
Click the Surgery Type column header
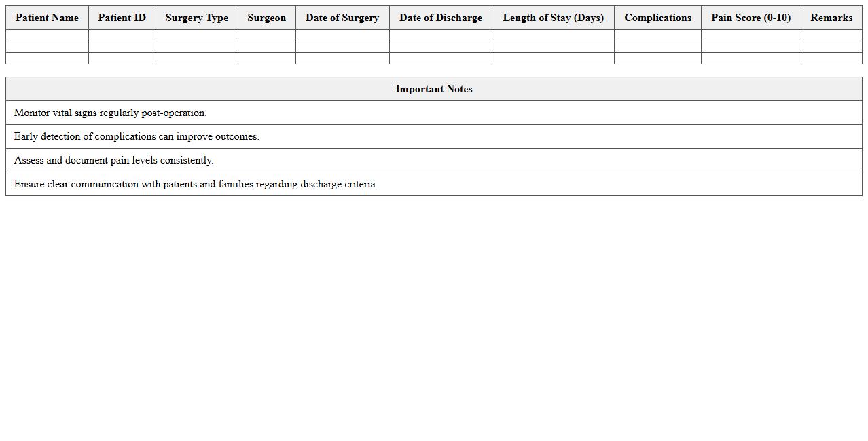(196, 18)
